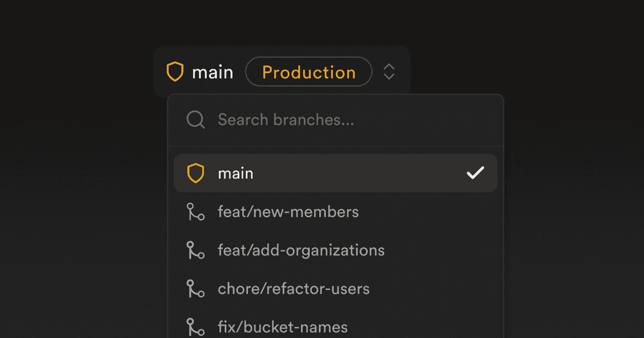Click the orange shield icon beside the header main label
This screenshot has height=338, width=644.
click(x=175, y=71)
